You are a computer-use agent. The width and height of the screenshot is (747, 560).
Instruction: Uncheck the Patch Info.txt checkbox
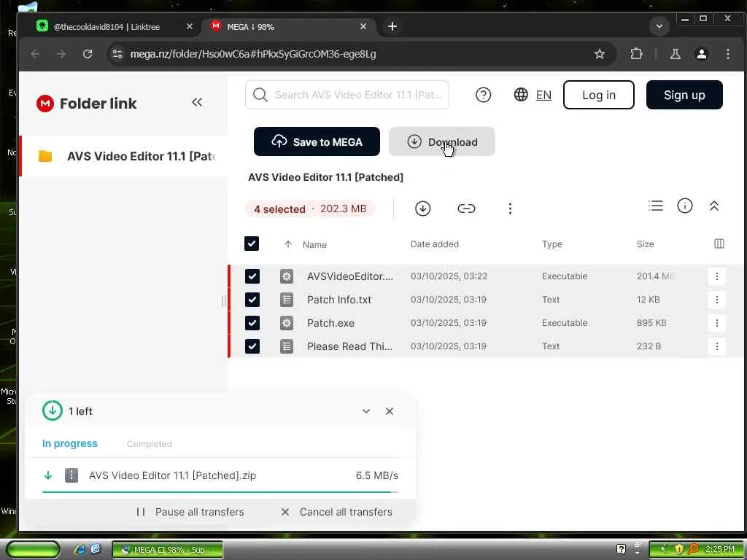pos(252,300)
